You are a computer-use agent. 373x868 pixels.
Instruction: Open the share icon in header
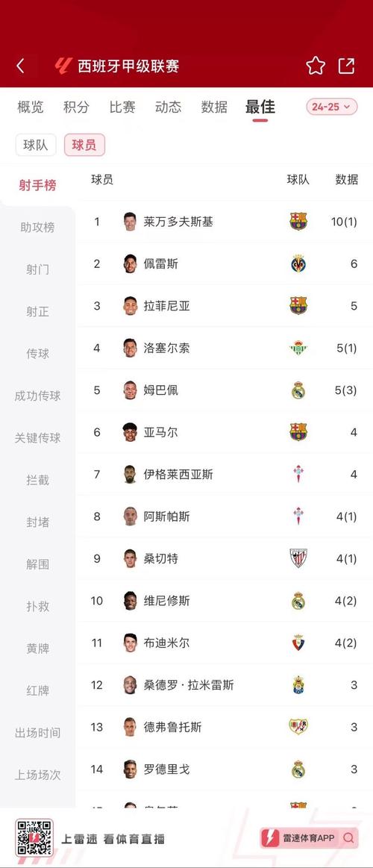coord(346,66)
